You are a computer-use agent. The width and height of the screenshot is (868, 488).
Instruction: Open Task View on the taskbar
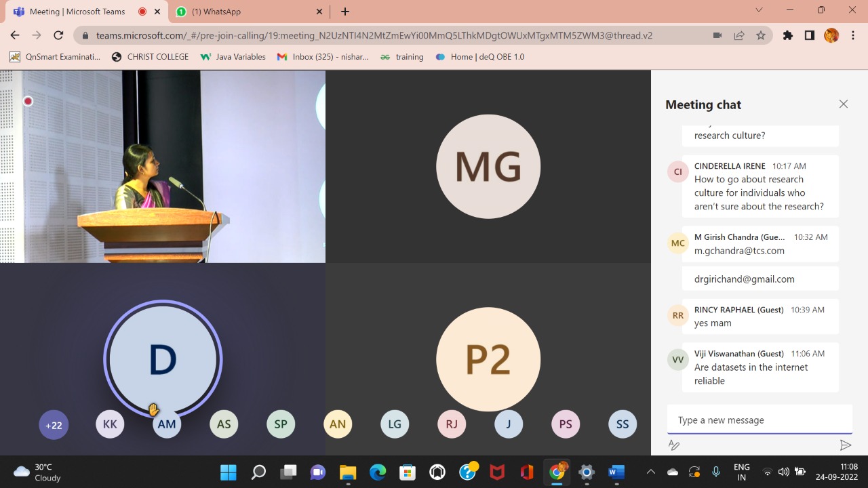pyautogui.click(x=288, y=472)
